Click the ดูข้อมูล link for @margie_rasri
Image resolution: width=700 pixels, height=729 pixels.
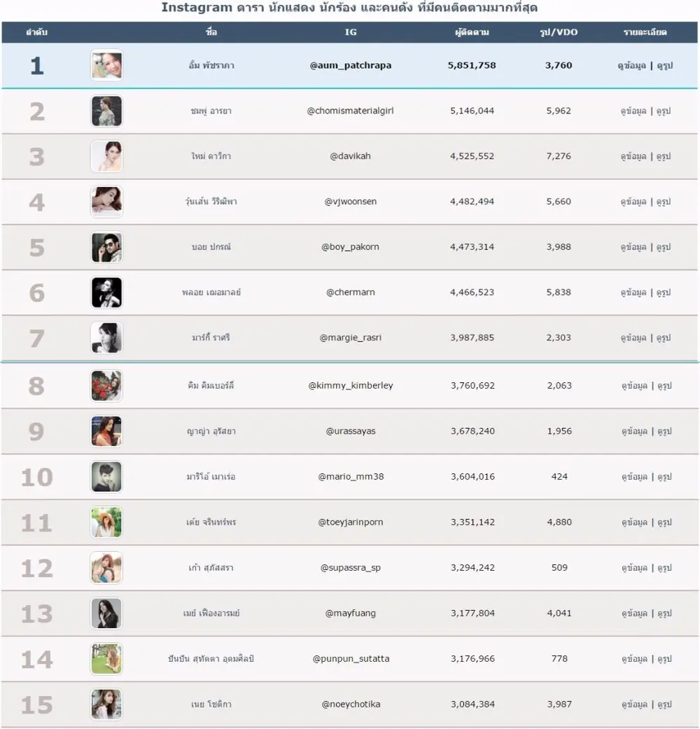[633, 338]
